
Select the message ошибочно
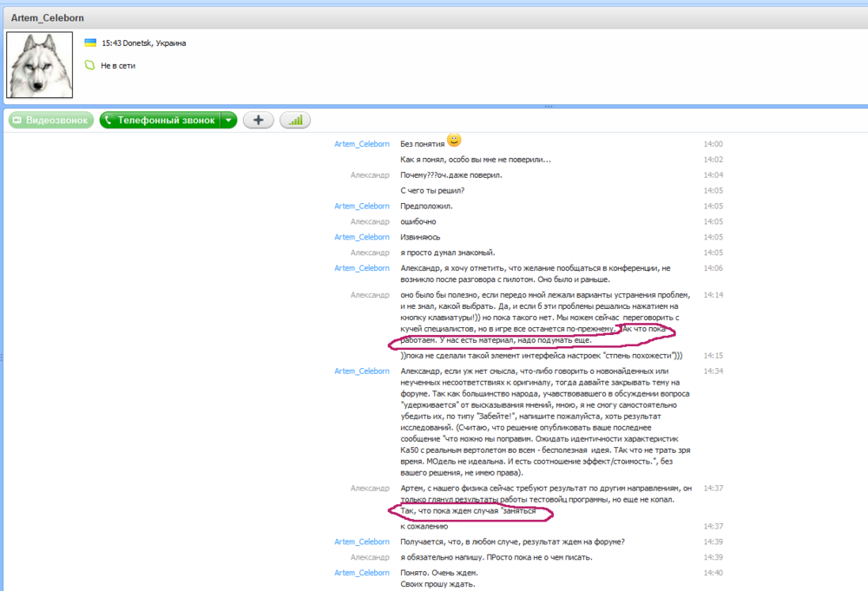coord(418,221)
